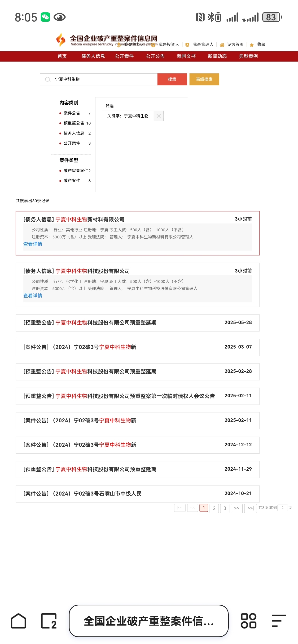Open the 新闻动态 nav tab
The image size is (298, 644).
pyautogui.click(x=217, y=56)
